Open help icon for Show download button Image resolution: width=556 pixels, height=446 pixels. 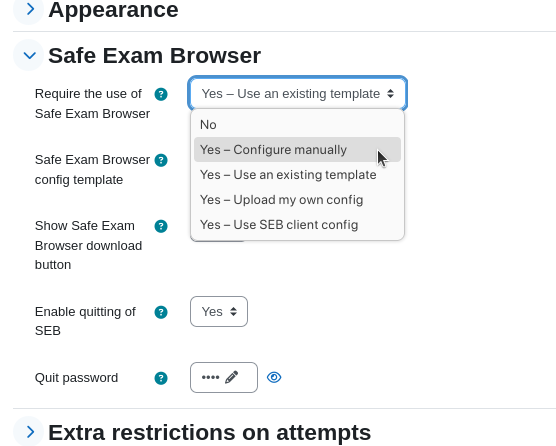coord(161,226)
